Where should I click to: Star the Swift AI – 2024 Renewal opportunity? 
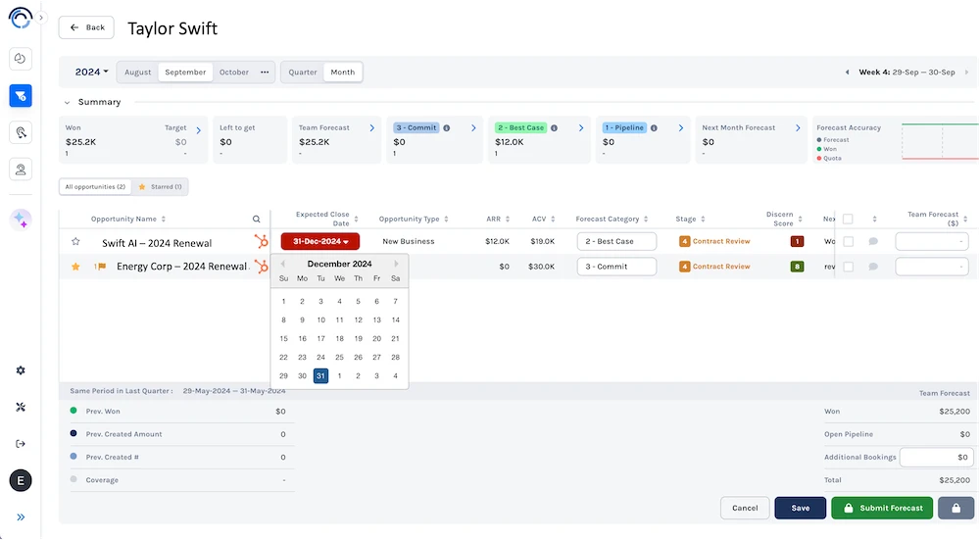pos(75,242)
